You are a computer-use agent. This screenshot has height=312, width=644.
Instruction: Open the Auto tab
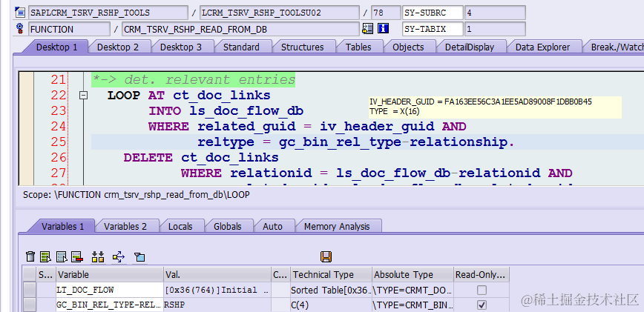click(273, 226)
